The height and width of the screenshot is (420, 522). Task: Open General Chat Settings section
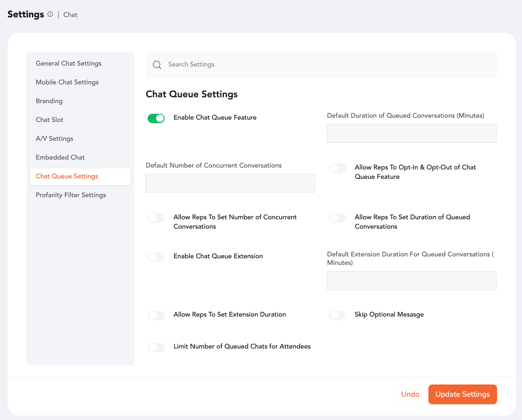coord(68,63)
